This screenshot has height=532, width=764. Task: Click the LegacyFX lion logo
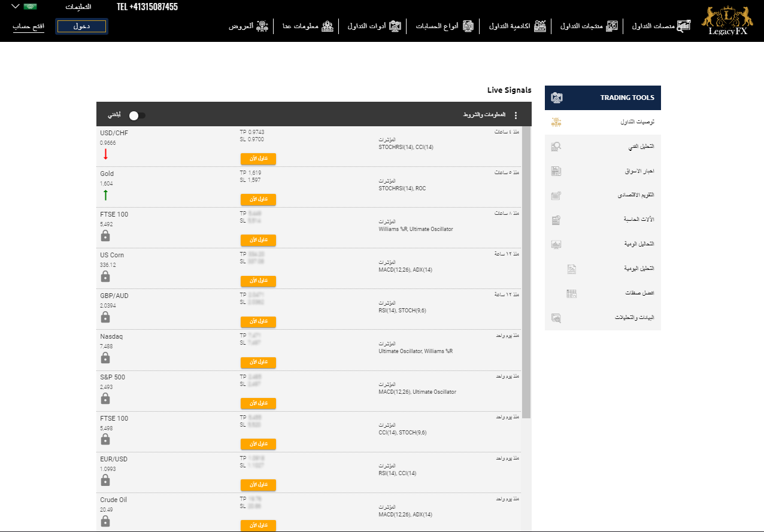(727, 20)
